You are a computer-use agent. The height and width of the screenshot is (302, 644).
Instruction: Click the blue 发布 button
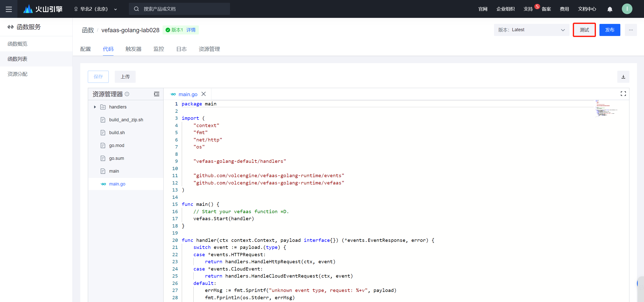[610, 30]
